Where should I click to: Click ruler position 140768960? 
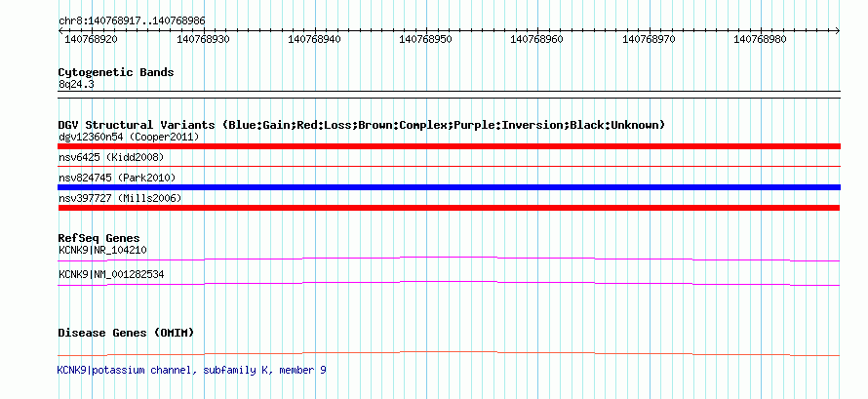coord(537,39)
